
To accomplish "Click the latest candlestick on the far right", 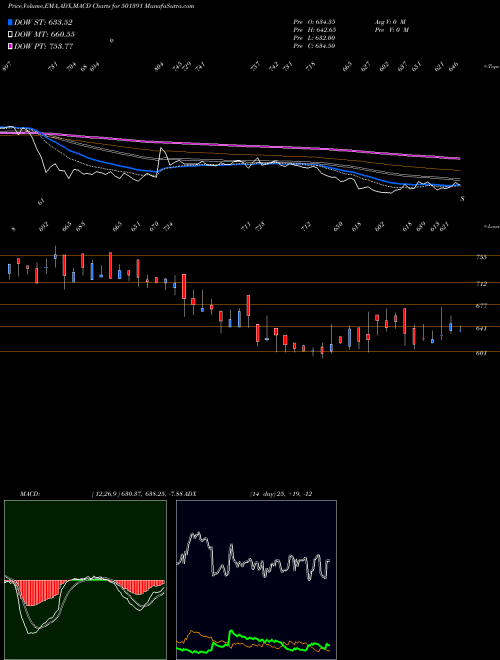I will (x=460, y=330).
